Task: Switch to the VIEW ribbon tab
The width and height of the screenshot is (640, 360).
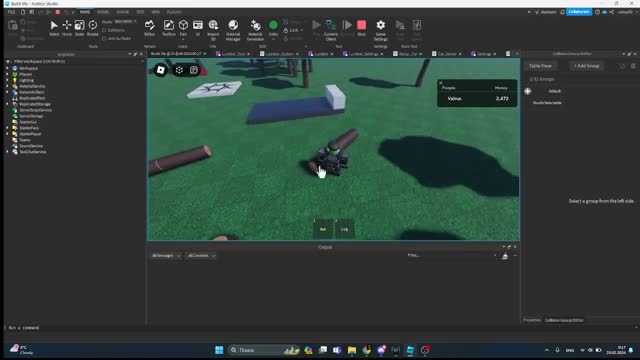Action: click(156, 12)
